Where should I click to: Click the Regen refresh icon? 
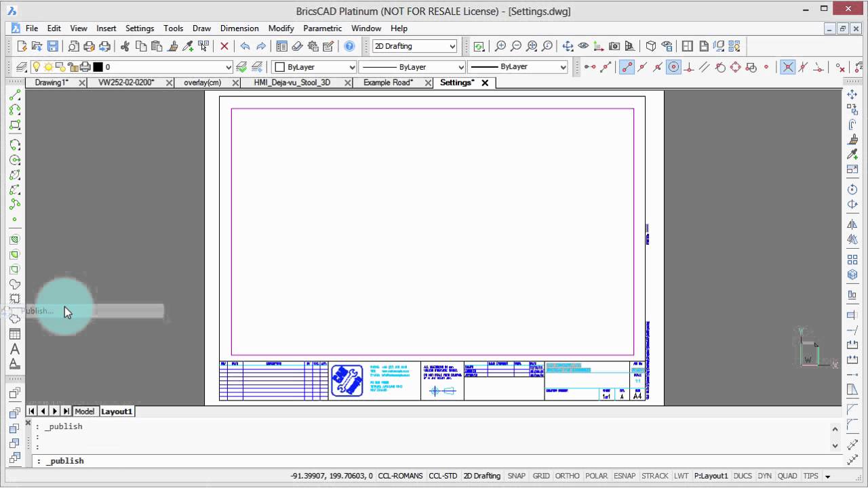pos(479,46)
